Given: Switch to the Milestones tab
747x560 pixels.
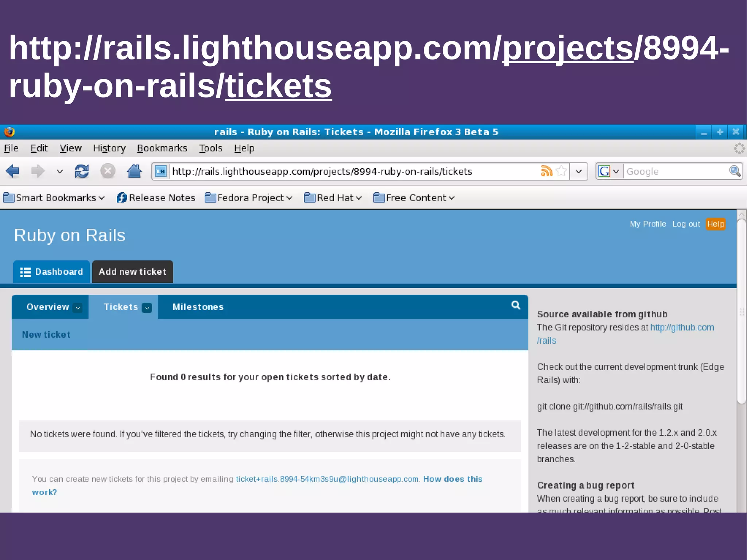Looking at the screenshot, I should coord(198,307).
